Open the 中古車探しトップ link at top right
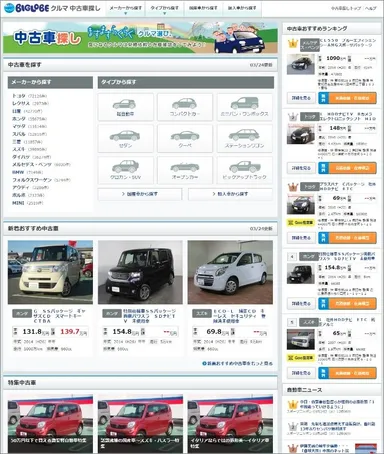Screen dimensions: 384x454 pyautogui.click(x=346, y=8)
